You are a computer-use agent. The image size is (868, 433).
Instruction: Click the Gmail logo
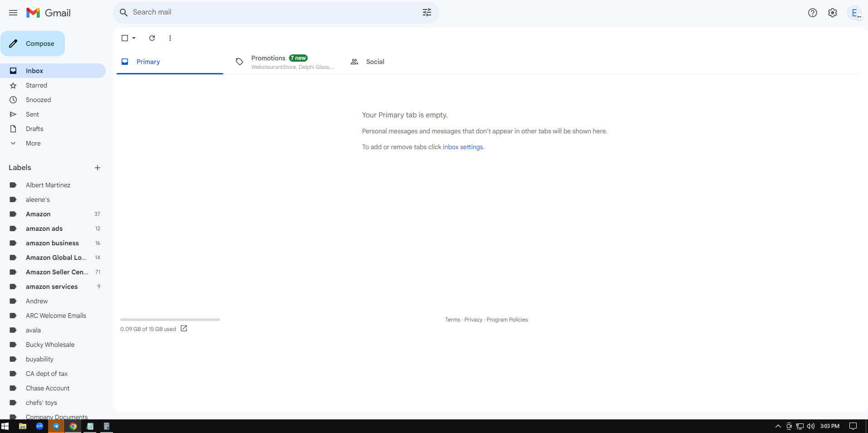pyautogui.click(x=49, y=13)
